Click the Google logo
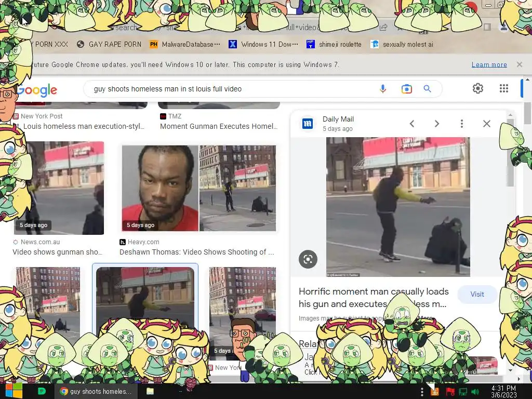 [37, 90]
